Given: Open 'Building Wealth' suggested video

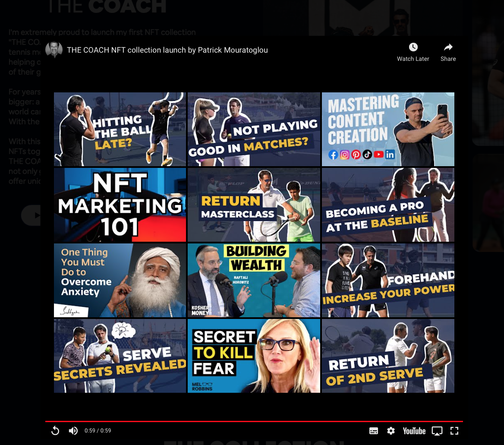Looking at the screenshot, I should (x=254, y=280).
